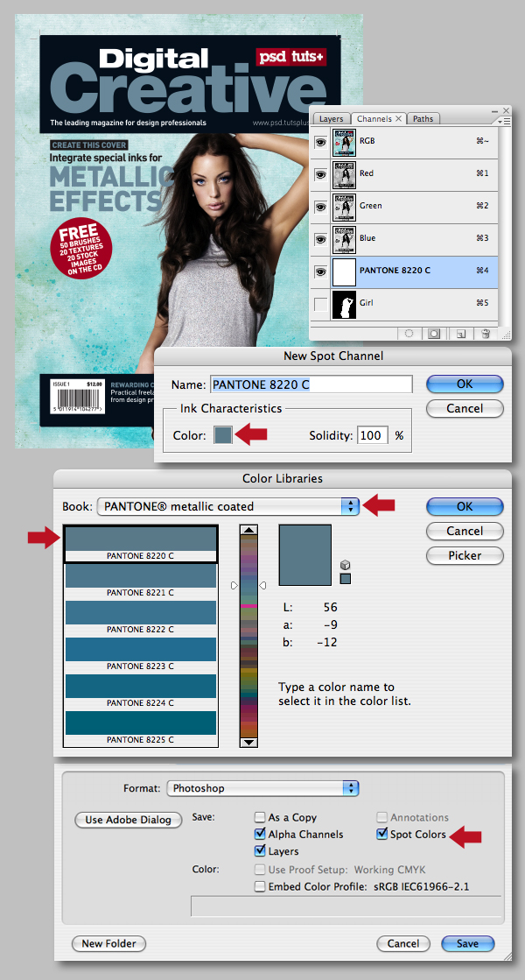This screenshot has width=525, height=980.
Task: Click OK in Color Libraries dialog
Action: coord(465,506)
